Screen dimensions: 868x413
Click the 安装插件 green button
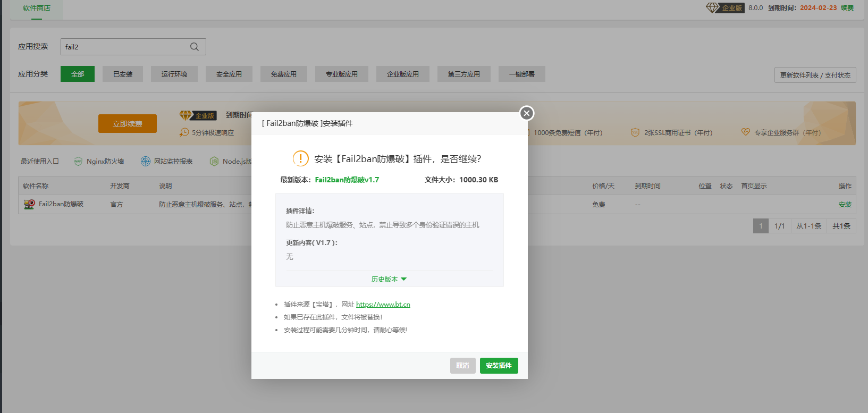point(499,366)
